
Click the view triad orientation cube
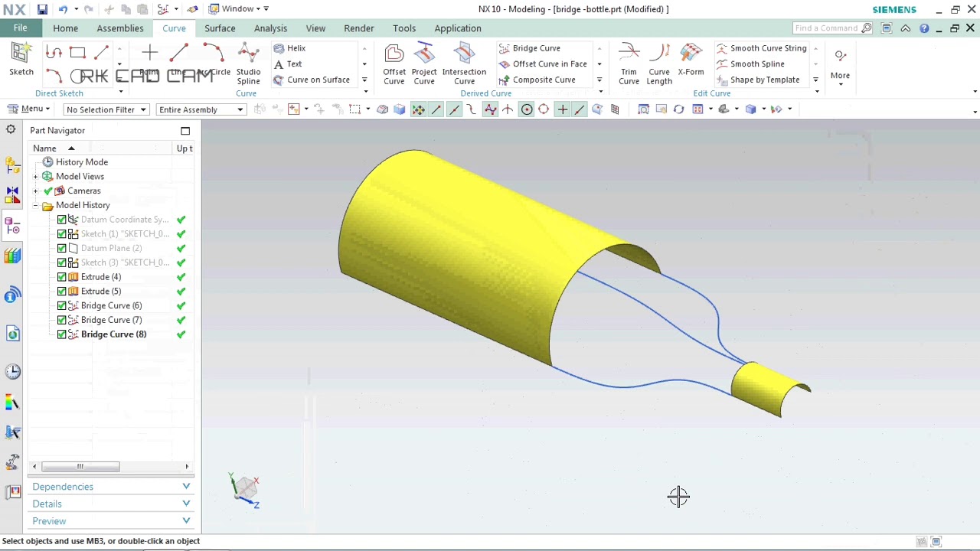(246, 489)
